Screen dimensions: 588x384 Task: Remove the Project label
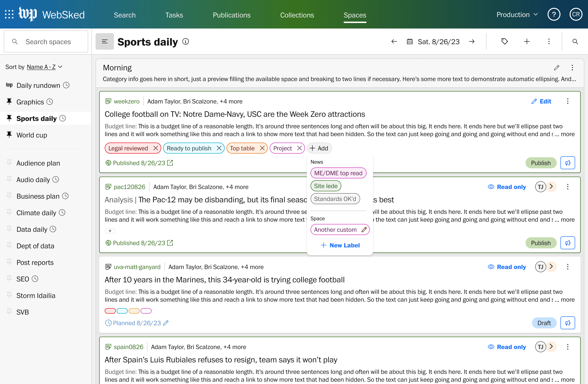[x=299, y=148]
